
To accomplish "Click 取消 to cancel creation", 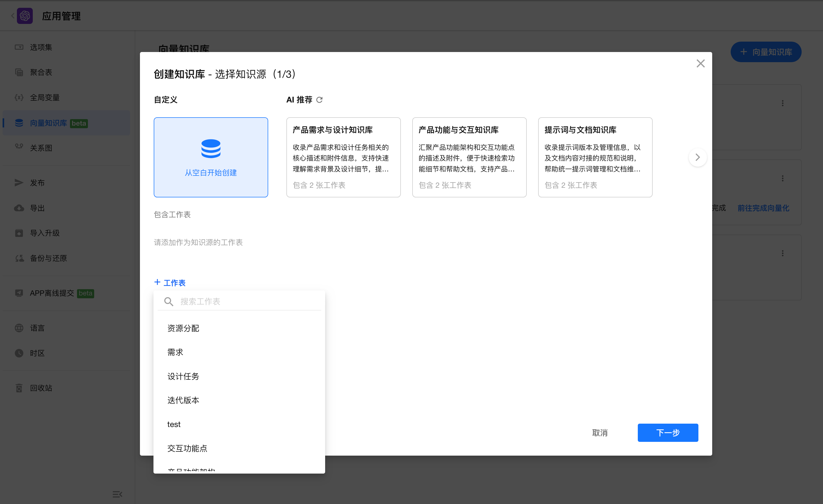I will (600, 433).
